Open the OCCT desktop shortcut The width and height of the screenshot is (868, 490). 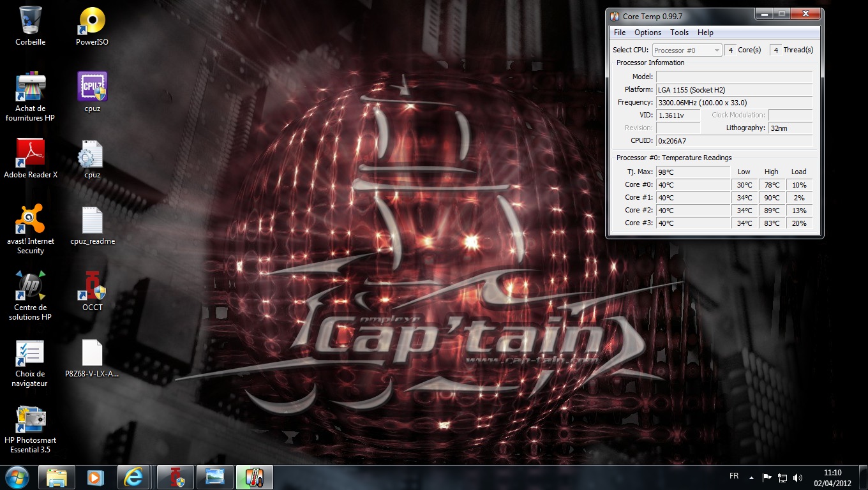[92, 288]
